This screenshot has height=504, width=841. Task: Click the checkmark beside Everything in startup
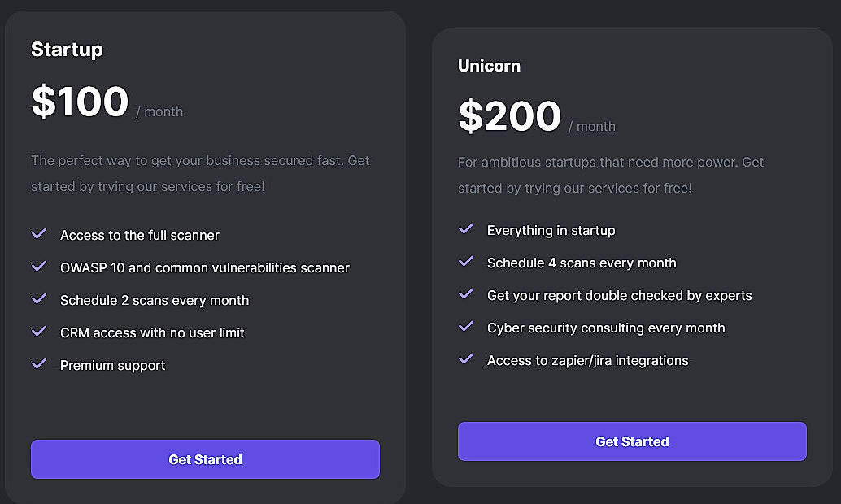(466, 229)
